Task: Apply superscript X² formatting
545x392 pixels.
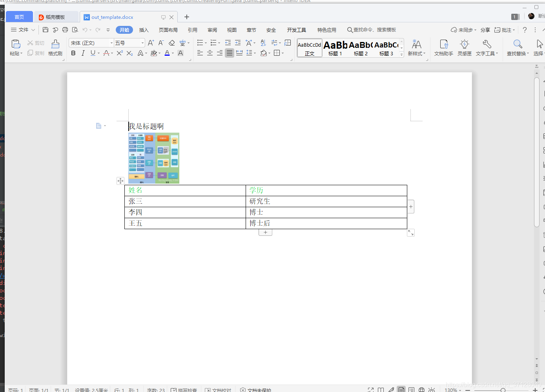Action: (120, 53)
